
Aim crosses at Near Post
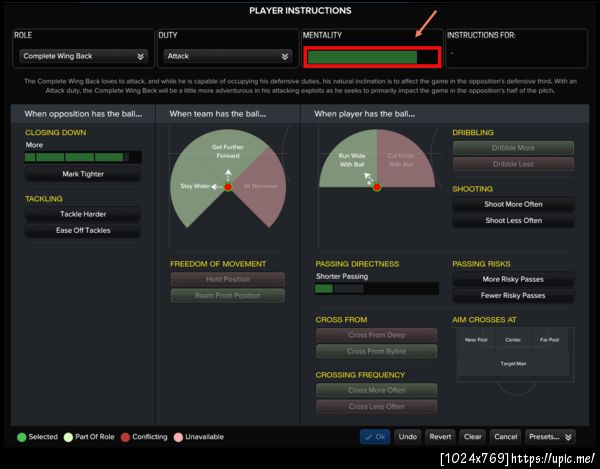(x=476, y=340)
